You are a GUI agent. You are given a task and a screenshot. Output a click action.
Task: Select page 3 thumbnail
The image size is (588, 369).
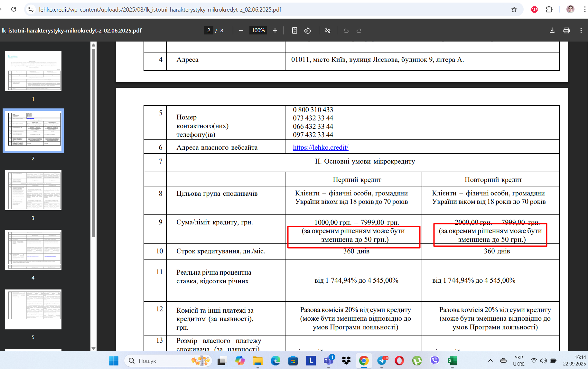click(33, 190)
